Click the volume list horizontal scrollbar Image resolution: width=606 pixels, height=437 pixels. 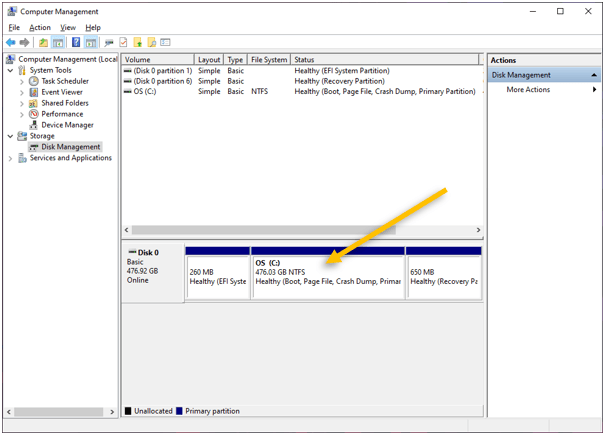tap(264, 230)
